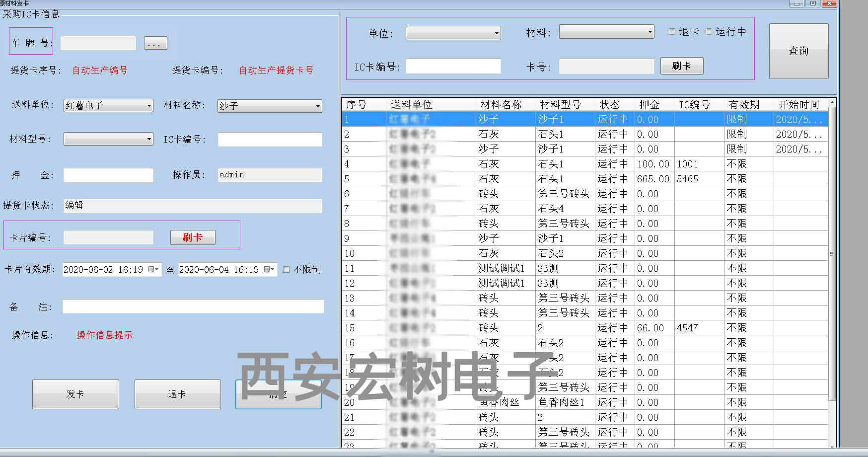Click the red 自动生产提货卡号 text
This screenshot has width=868, height=457.
276,70
